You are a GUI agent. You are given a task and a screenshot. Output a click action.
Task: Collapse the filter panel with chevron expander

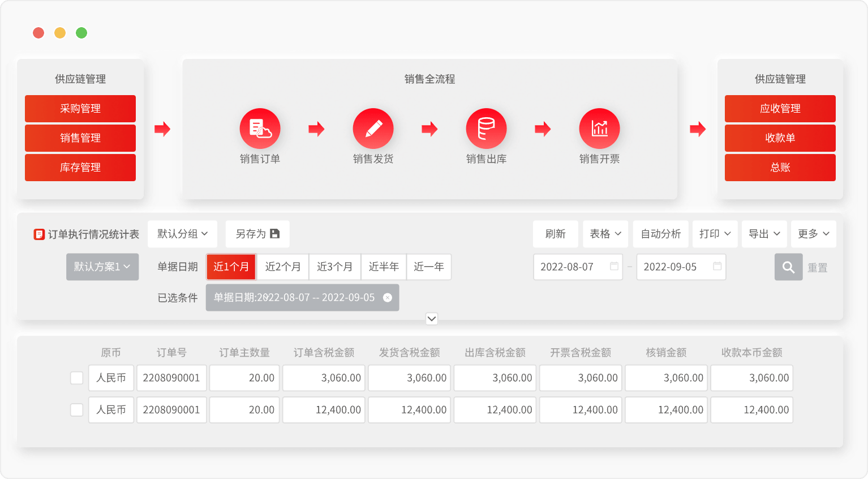[x=432, y=319]
